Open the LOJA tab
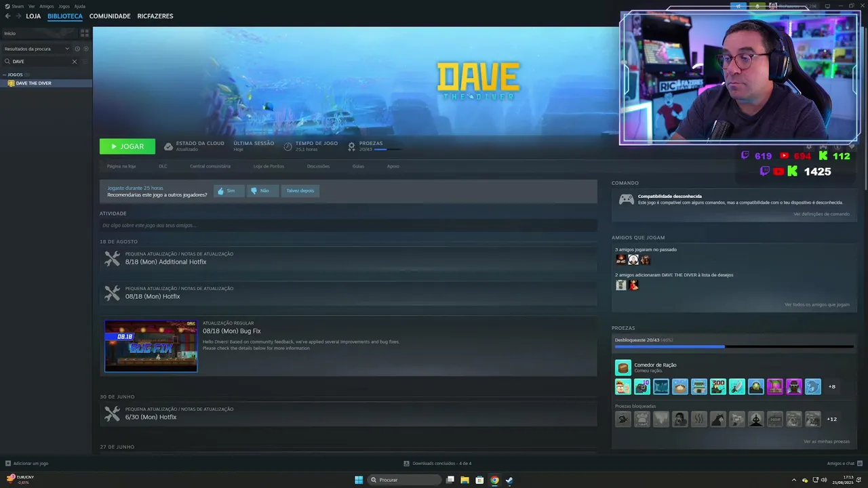The image size is (868, 488). coord(33,16)
